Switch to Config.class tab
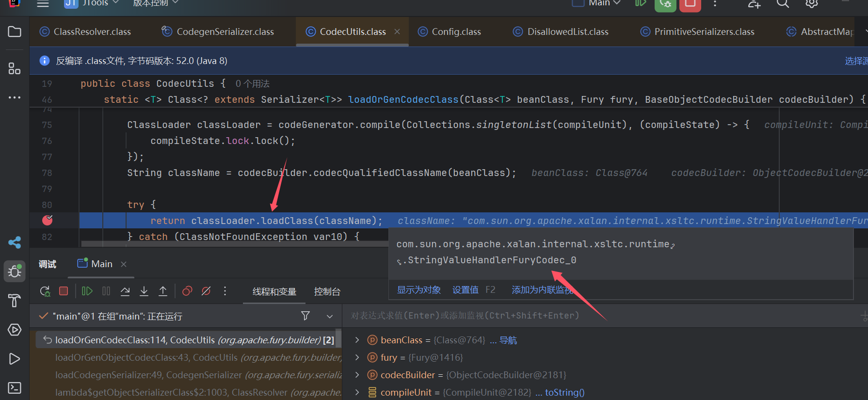The width and height of the screenshot is (868, 400). click(449, 32)
